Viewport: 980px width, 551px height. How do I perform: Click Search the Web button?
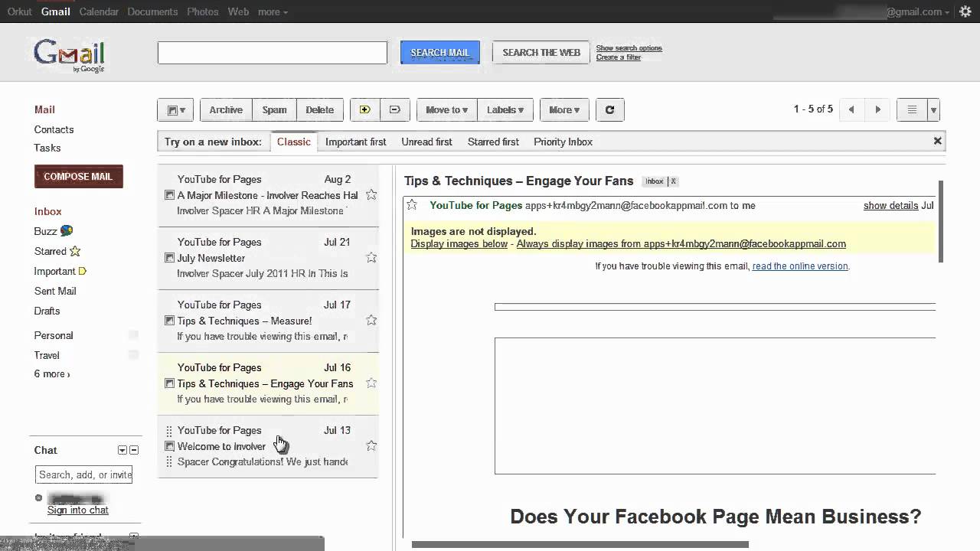point(541,52)
